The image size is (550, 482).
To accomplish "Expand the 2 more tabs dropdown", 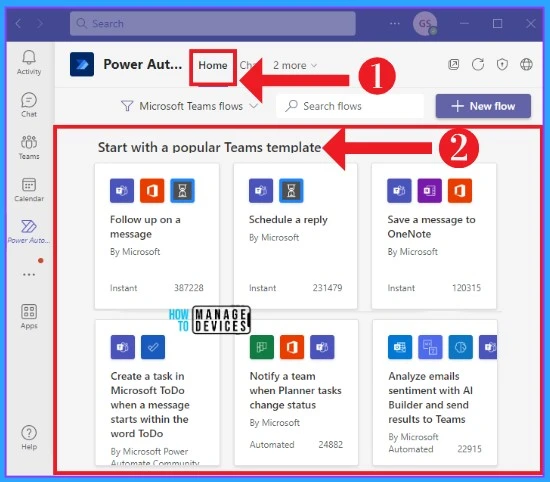I will pos(295,65).
